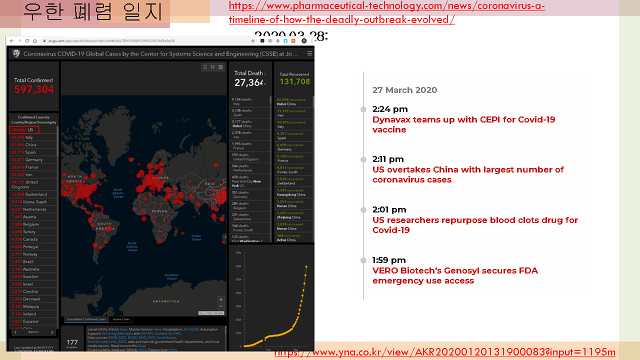Click the black extension icon in browser toolbar
The width and height of the screenshot is (640, 360).
(262, 41)
